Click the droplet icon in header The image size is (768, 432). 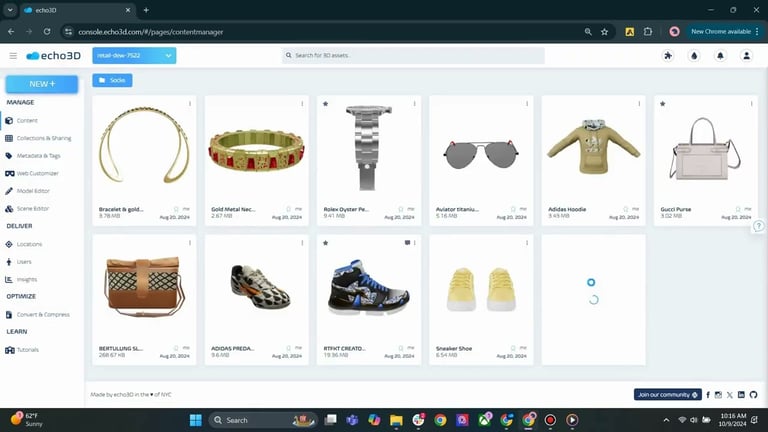(694, 56)
